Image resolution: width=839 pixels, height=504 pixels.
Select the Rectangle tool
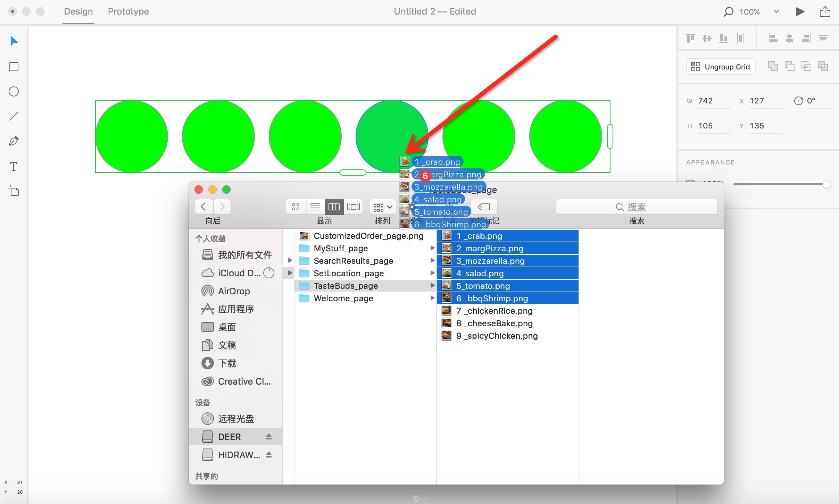pos(14,67)
